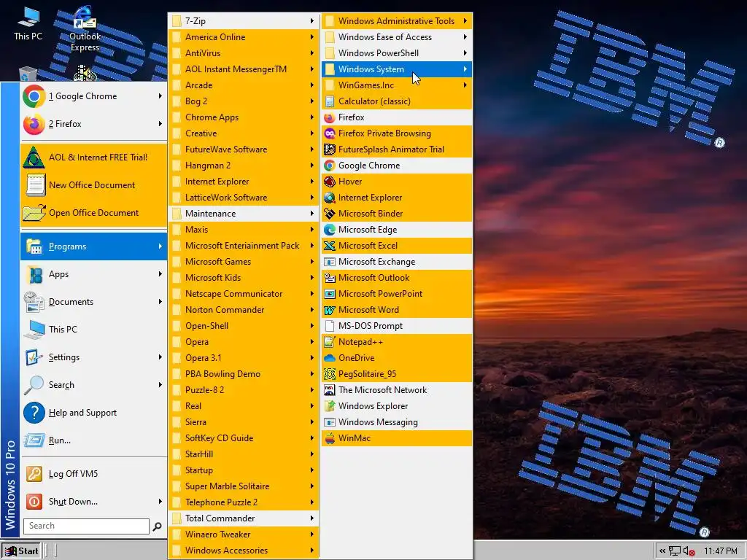The width and height of the screenshot is (747, 560).
Task: Expand Windows Ease of Access arrow
Action: (x=465, y=37)
